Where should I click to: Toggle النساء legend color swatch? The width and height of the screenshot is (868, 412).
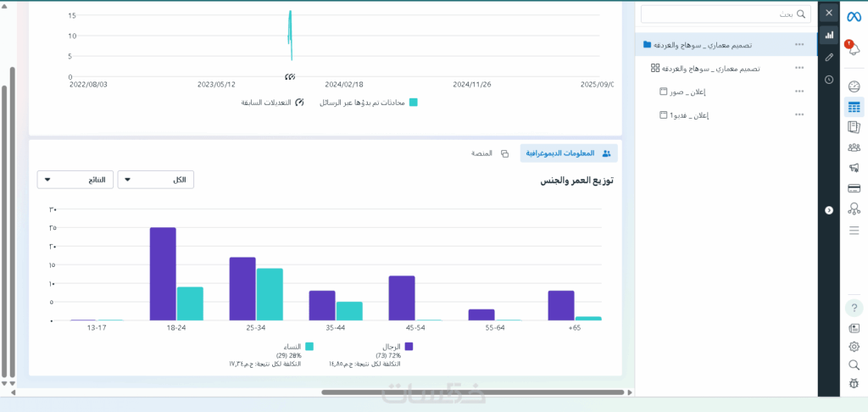tap(309, 346)
